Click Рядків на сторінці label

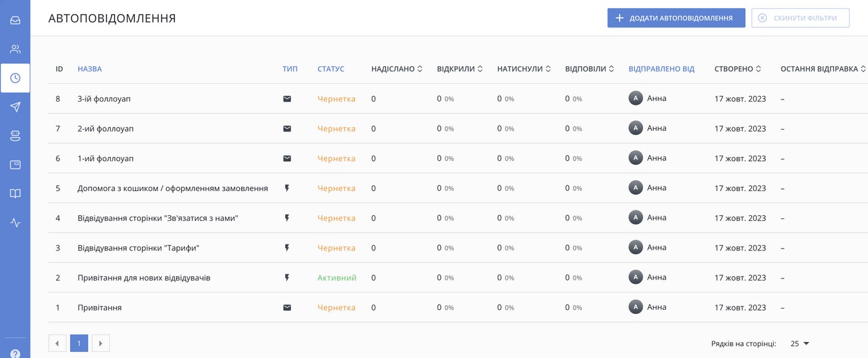point(744,343)
